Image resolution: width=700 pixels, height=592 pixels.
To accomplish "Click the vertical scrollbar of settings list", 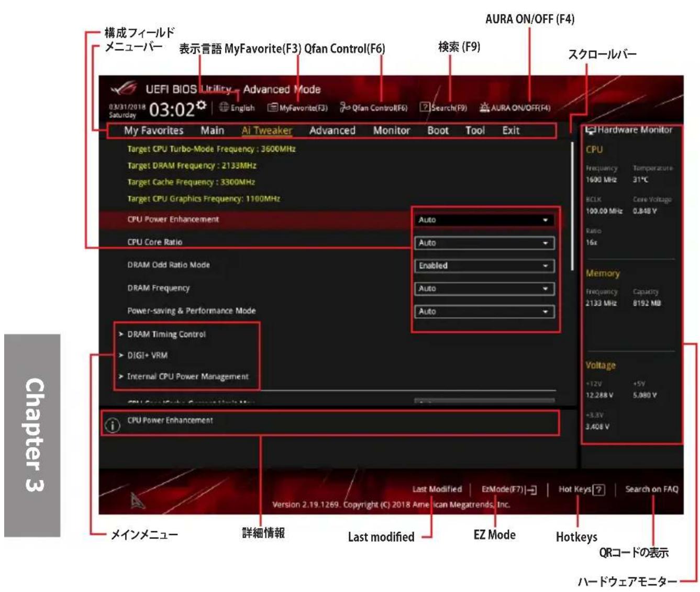I will tap(572, 206).
